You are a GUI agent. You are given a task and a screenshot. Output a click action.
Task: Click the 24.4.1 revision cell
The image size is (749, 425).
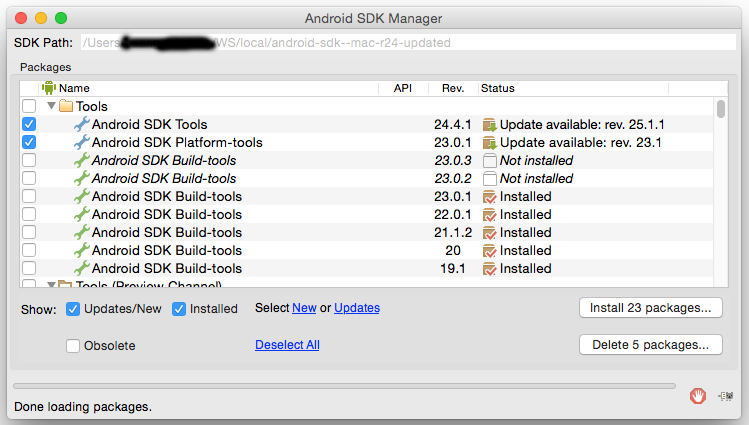[452, 125]
